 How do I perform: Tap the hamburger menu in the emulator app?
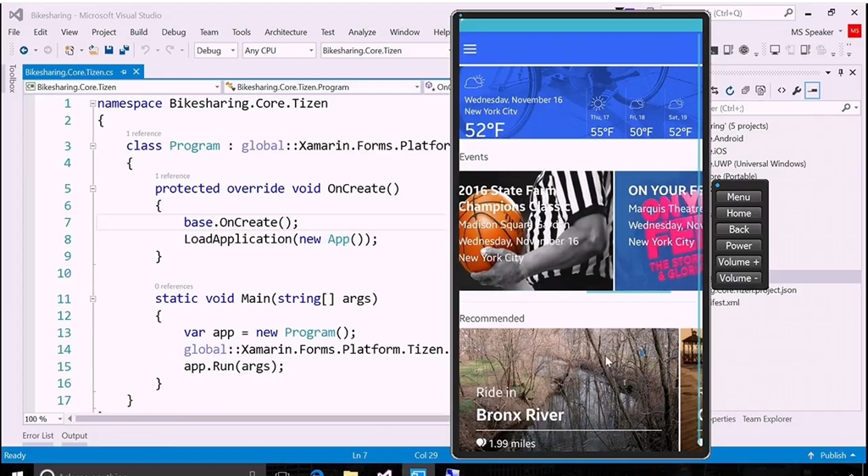coord(470,49)
